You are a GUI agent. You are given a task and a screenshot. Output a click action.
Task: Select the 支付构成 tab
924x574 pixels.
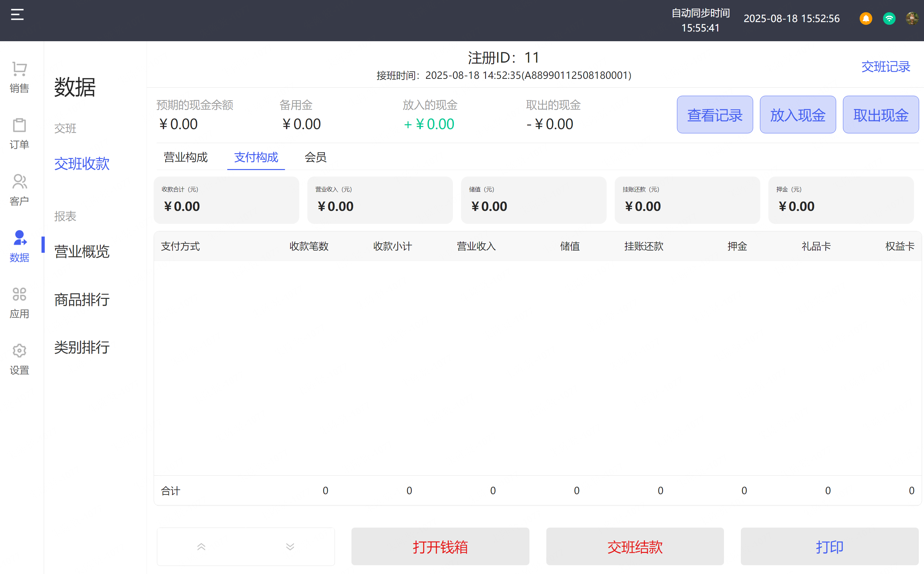256,157
